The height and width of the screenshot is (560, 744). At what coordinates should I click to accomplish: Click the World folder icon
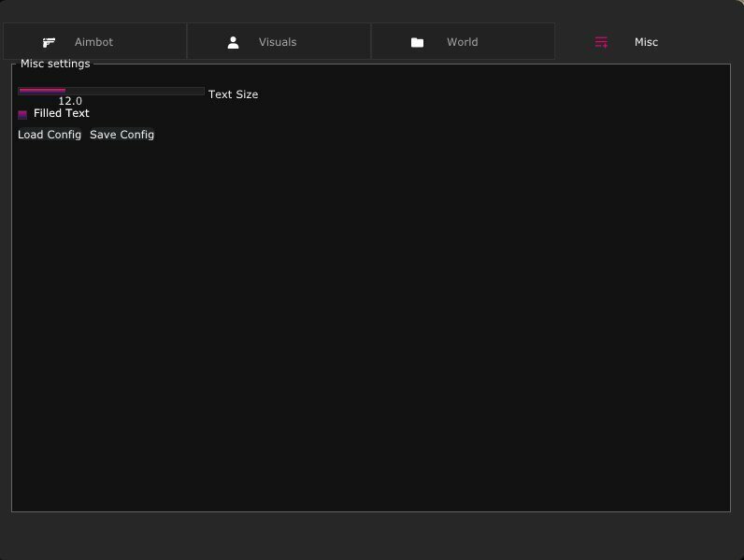[417, 43]
